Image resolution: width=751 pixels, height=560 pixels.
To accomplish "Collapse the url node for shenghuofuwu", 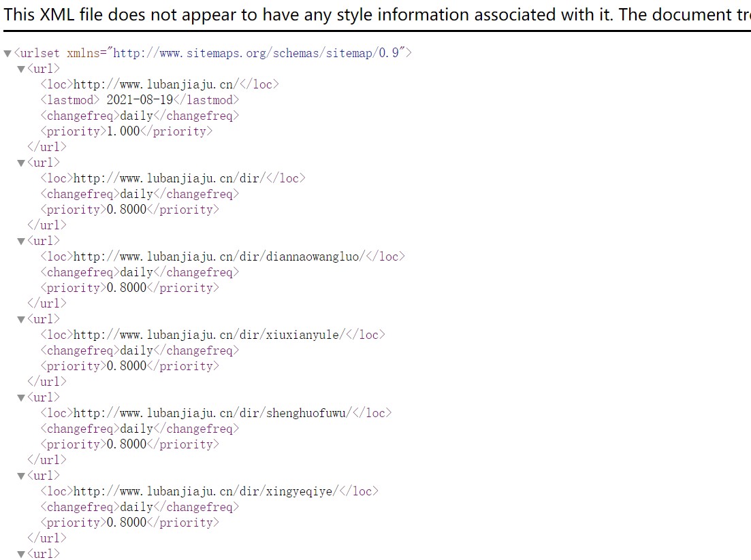I will (x=21, y=397).
